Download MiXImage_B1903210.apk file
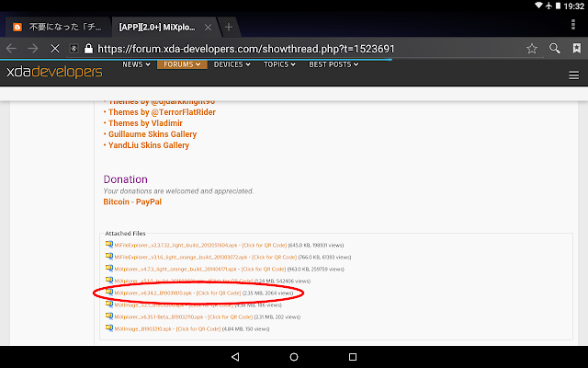This screenshot has height=368, width=588. (x=143, y=329)
